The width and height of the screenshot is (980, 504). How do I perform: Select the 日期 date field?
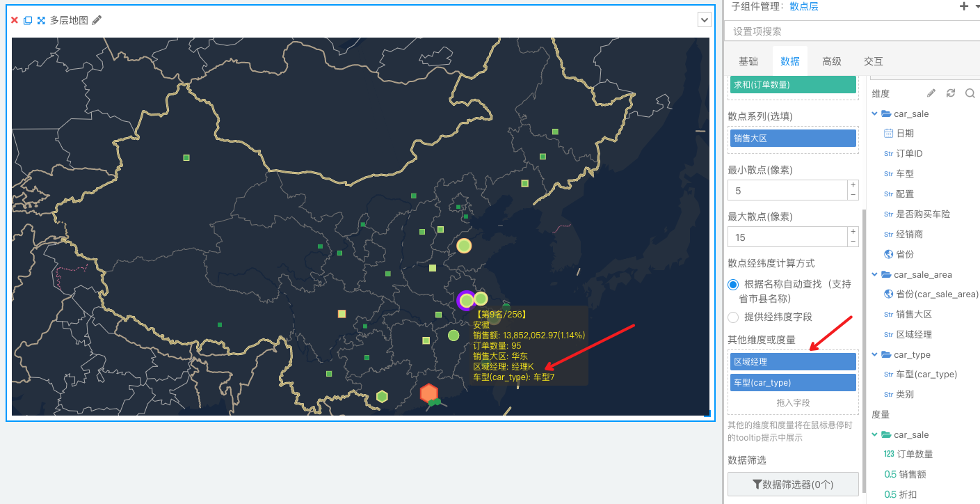click(905, 133)
